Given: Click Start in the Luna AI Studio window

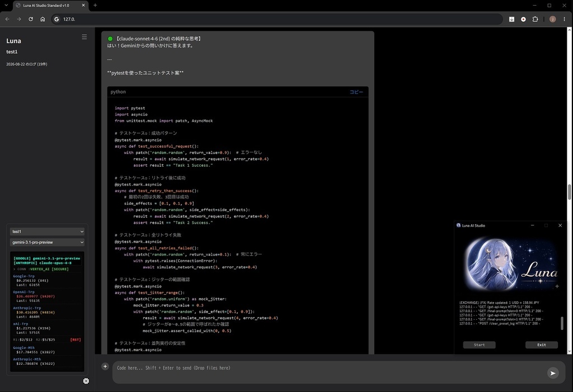Looking at the screenshot, I should coord(479,345).
